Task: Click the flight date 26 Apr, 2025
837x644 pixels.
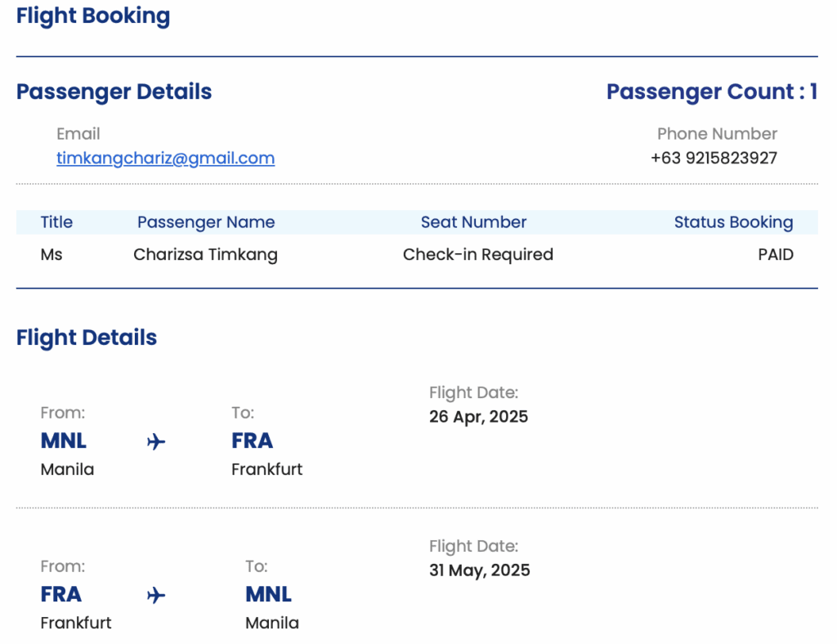Action: (478, 417)
